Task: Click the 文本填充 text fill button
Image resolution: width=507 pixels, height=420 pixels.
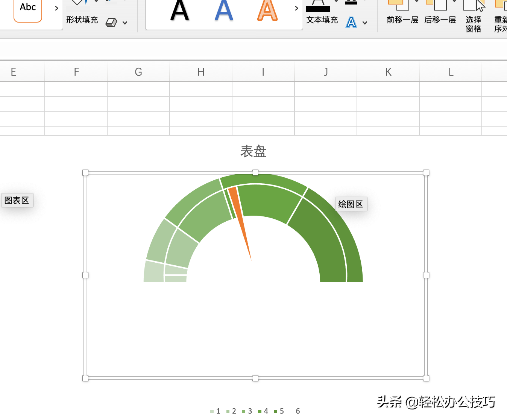Action: [322, 20]
